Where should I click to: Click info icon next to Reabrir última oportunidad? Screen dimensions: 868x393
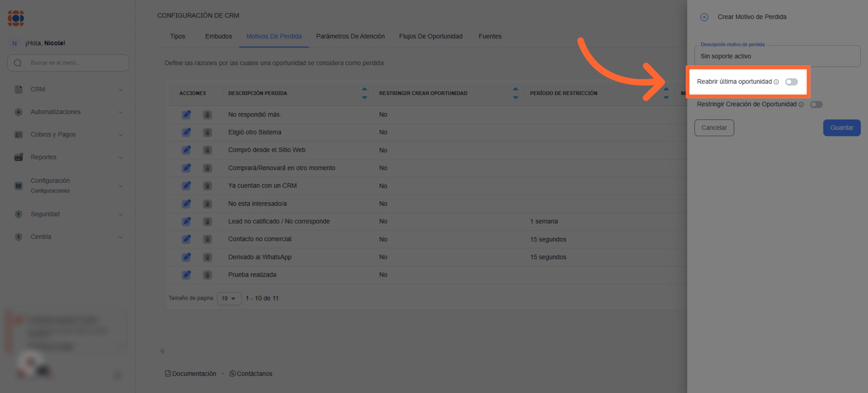(776, 82)
